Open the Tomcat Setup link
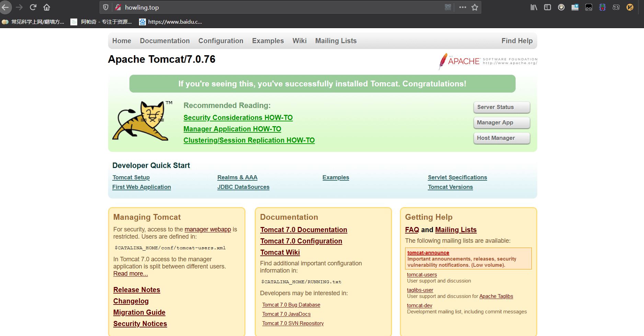 131,177
